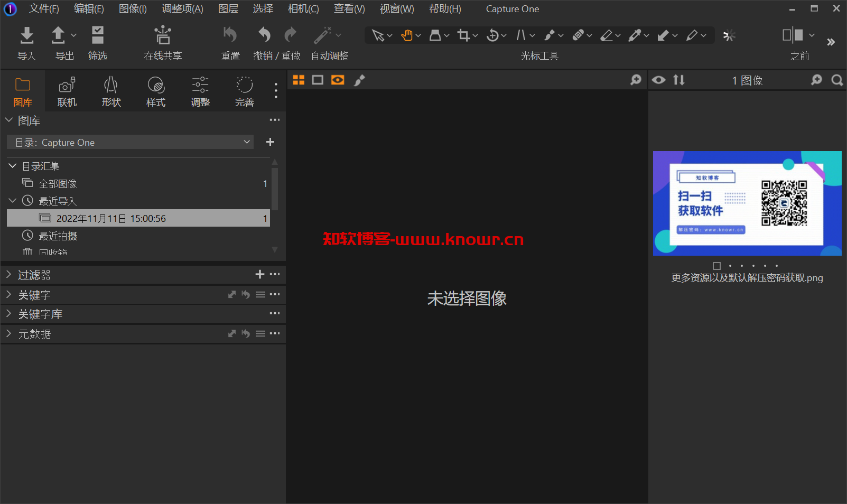
Task: Toggle the orange proofing eye icon
Action: (x=338, y=80)
